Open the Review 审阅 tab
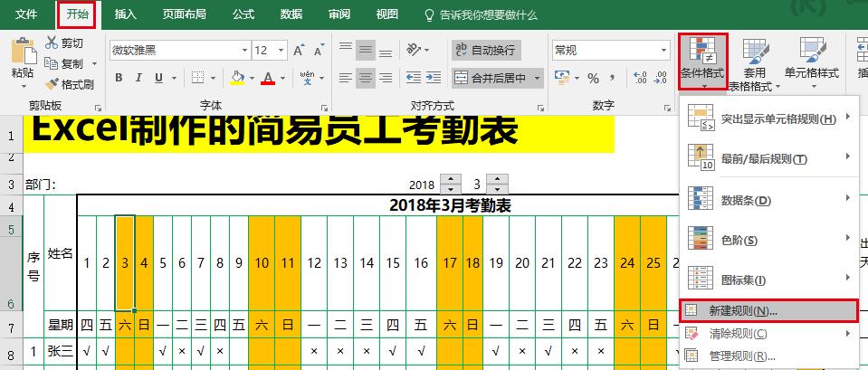The height and width of the screenshot is (370, 868). pos(339,14)
